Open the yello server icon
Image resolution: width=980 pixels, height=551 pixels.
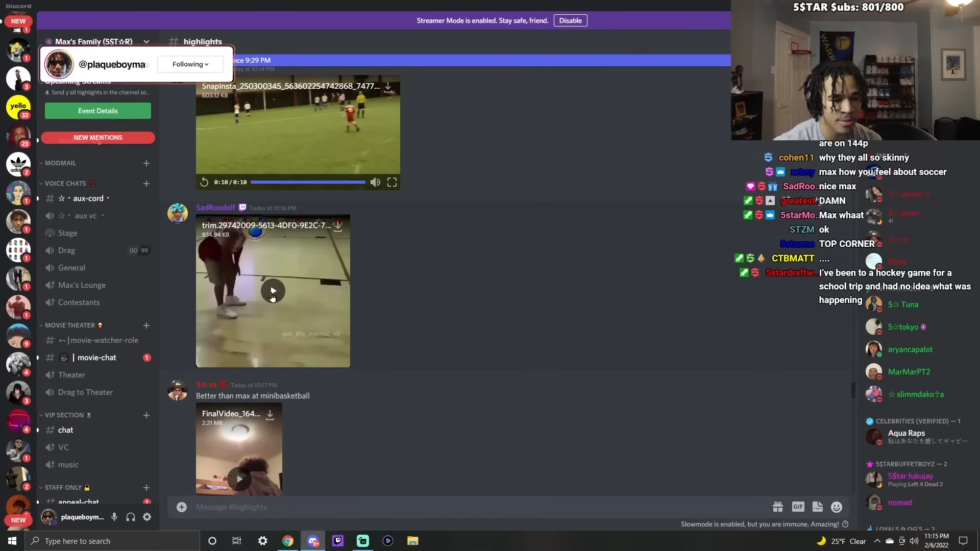(18, 107)
